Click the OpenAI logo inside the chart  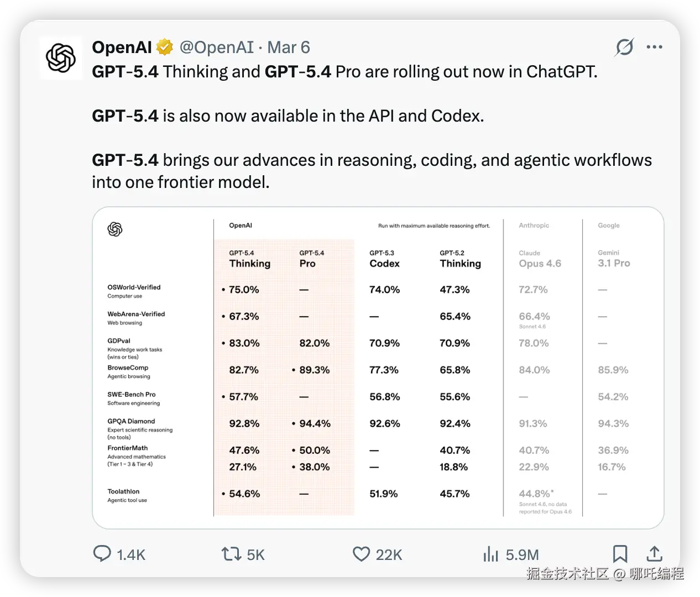click(x=115, y=229)
